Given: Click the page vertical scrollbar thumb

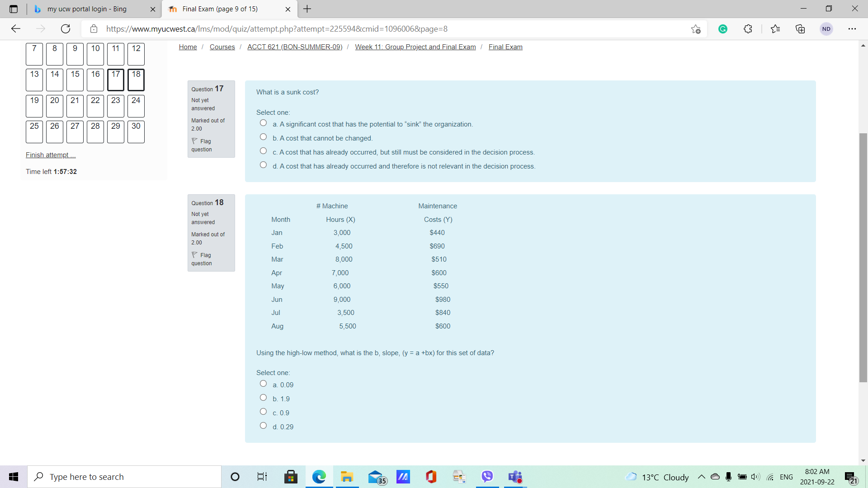Looking at the screenshot, I should [x=863, y=258].
